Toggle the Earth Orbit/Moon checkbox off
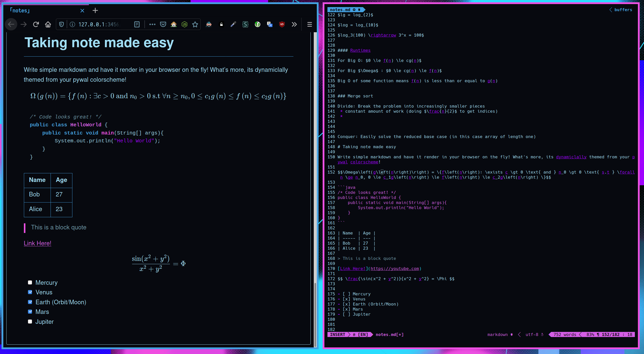Viewport: 644px width, 354px height. coord(29,302)
